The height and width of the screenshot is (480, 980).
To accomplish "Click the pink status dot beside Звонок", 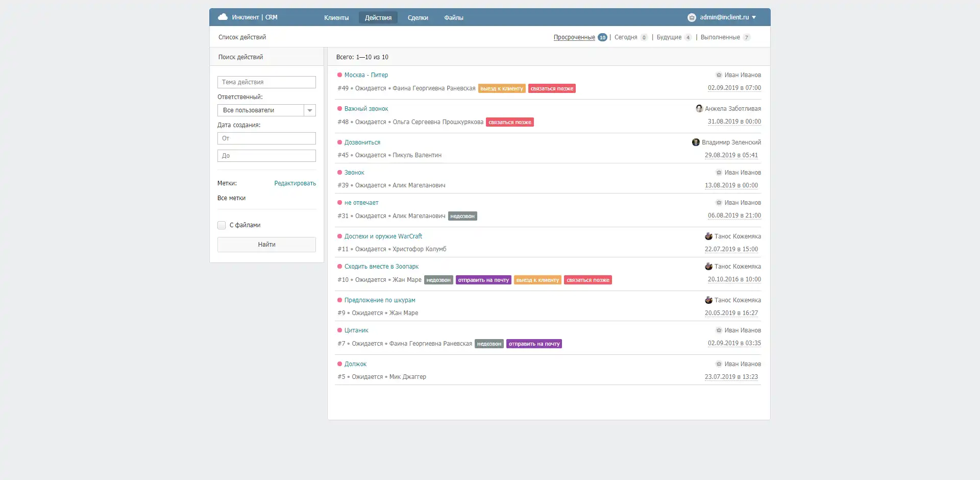I will pos(339,173).
